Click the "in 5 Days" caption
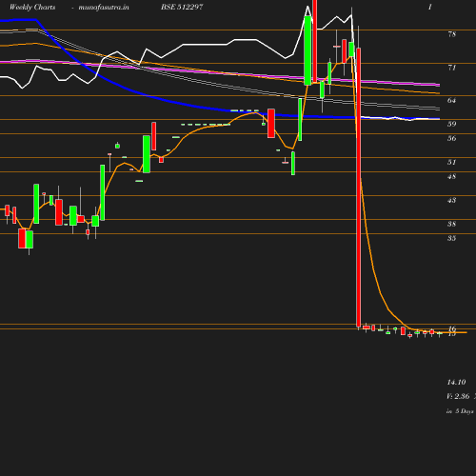Viewport: 476px width, 476px height. pyautogui.click(x=460, y=411)
